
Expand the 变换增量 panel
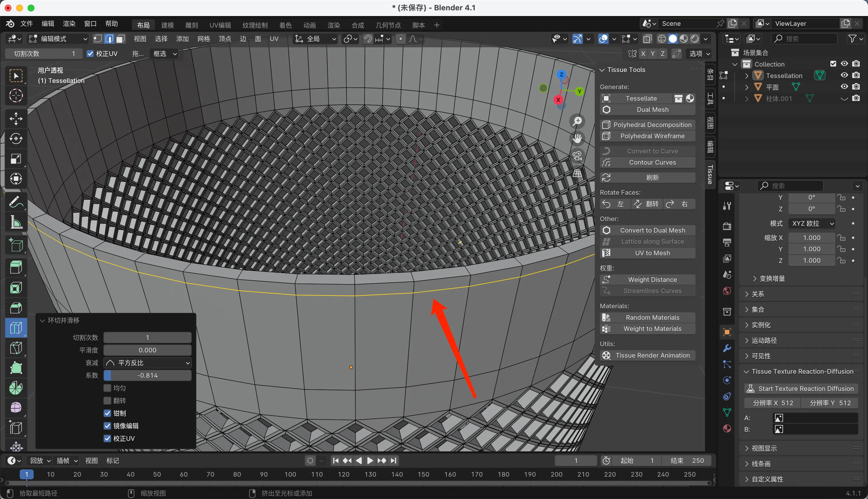tap(772, 278)
